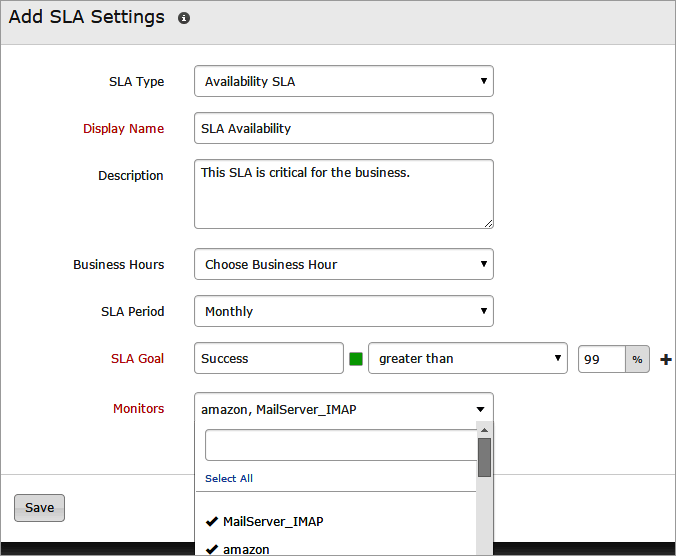Click the monitors list scrollbar up arrow

(484, 430)
